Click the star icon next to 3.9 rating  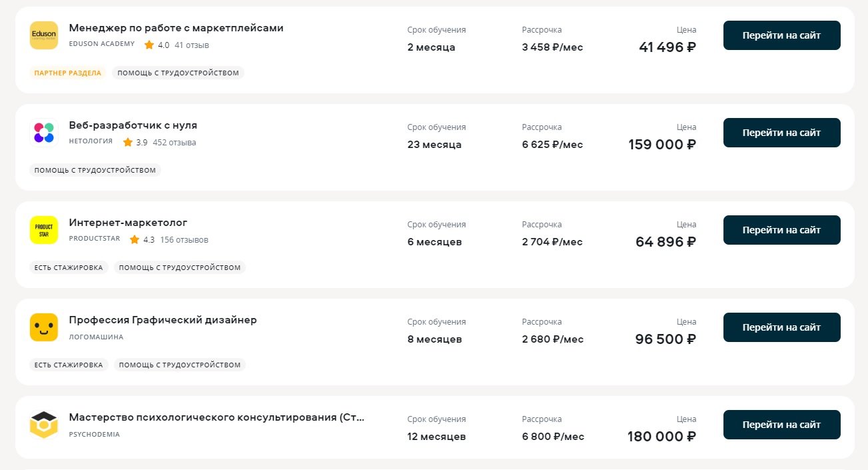(128, 143)
